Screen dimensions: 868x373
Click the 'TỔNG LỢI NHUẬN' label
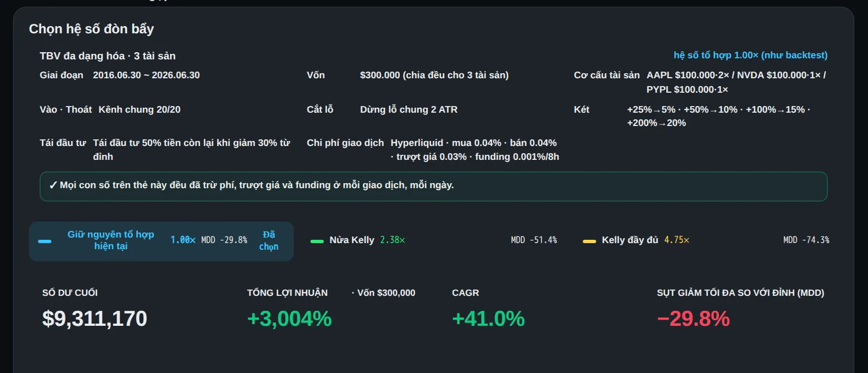(288, 293)
